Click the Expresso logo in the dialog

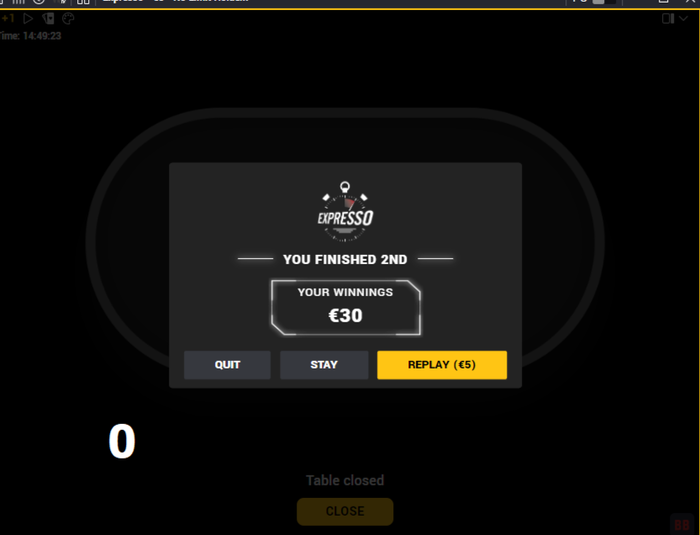pos(345,212)
